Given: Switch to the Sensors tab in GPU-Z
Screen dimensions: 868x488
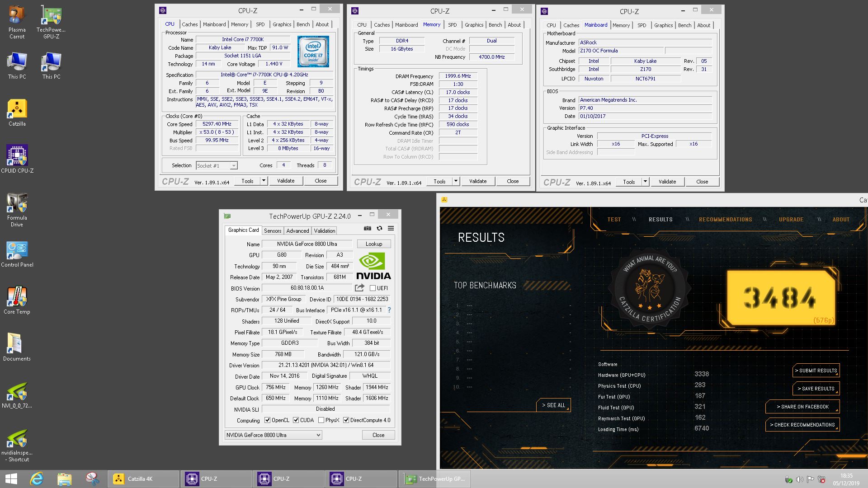Looking at the screenshot, I should [273, 230].
